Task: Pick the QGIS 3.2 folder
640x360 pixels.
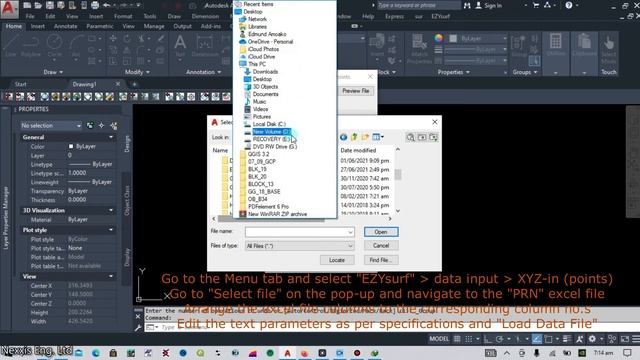Action: pyautogui.click(x=258, y=154)
